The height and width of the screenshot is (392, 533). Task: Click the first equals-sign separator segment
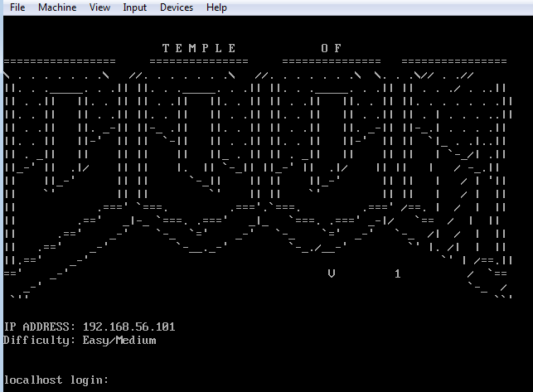point(60,61)
